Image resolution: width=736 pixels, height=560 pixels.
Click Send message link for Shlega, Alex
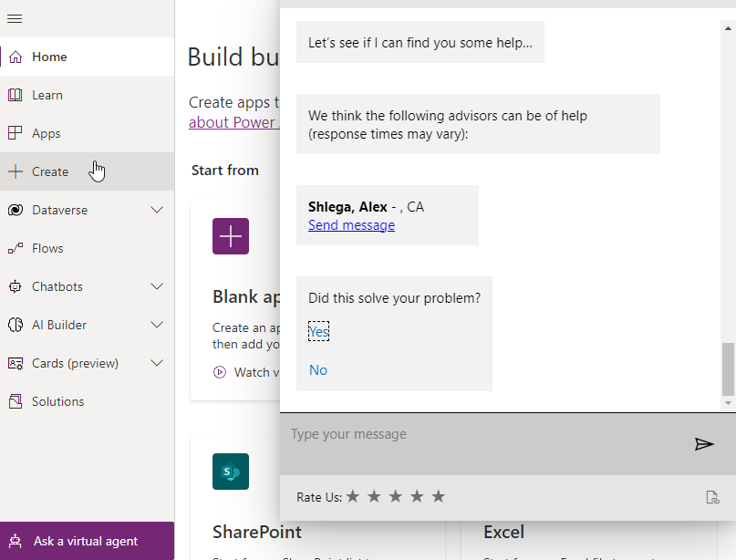[x=351, y=225]
